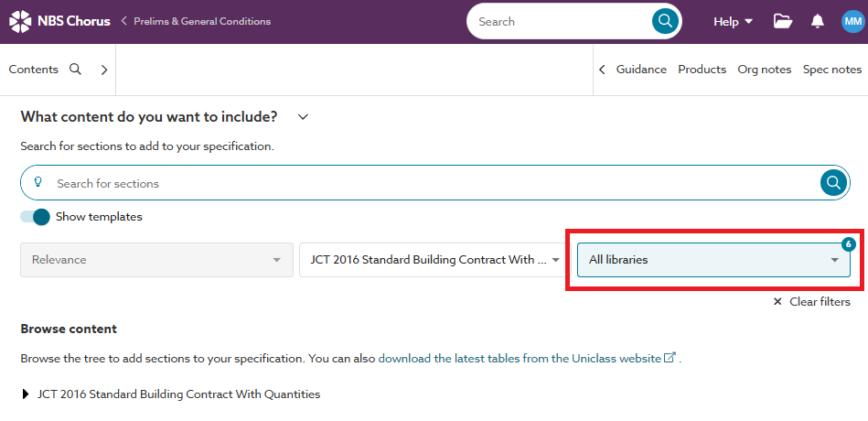Collapse the 'What content' heading chevron

tap(304, 116)
